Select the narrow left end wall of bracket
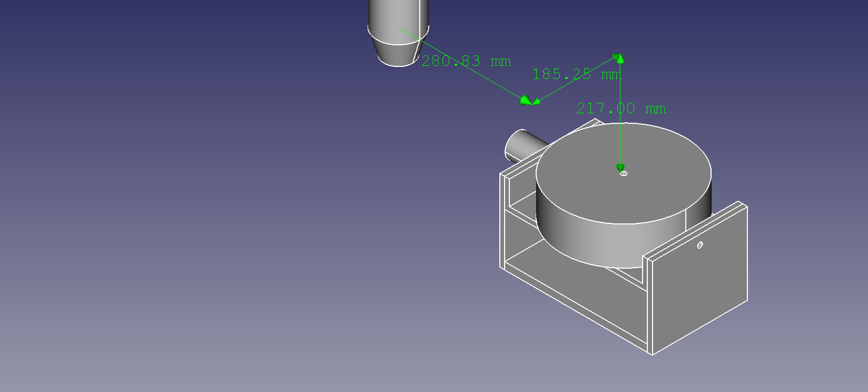The image size is (868, 392). pos(504,221)
